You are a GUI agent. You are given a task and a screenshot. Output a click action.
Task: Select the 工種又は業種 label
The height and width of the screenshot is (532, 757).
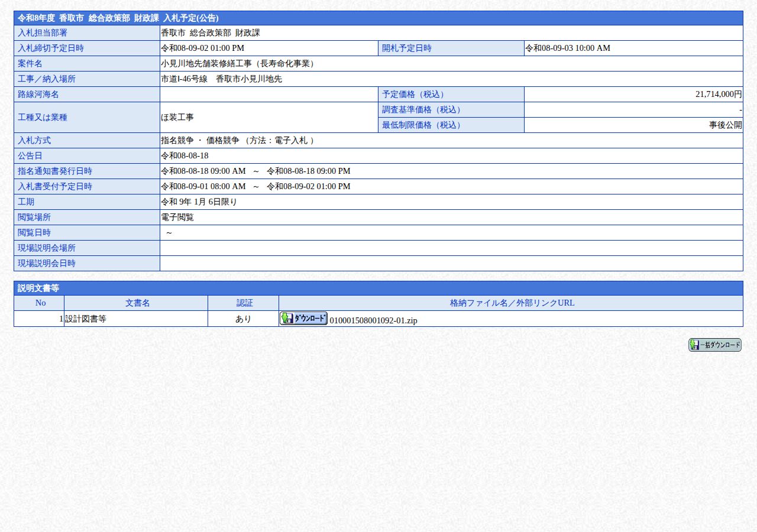[87, 118]
